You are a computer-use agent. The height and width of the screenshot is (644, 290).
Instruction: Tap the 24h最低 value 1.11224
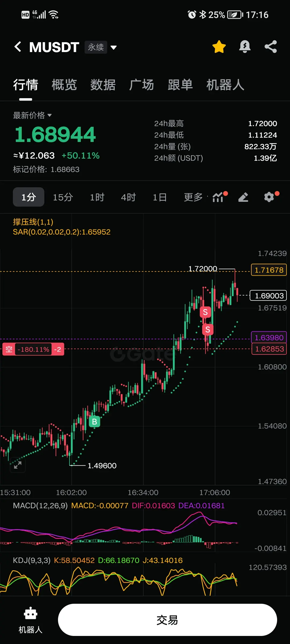[262, 135]
